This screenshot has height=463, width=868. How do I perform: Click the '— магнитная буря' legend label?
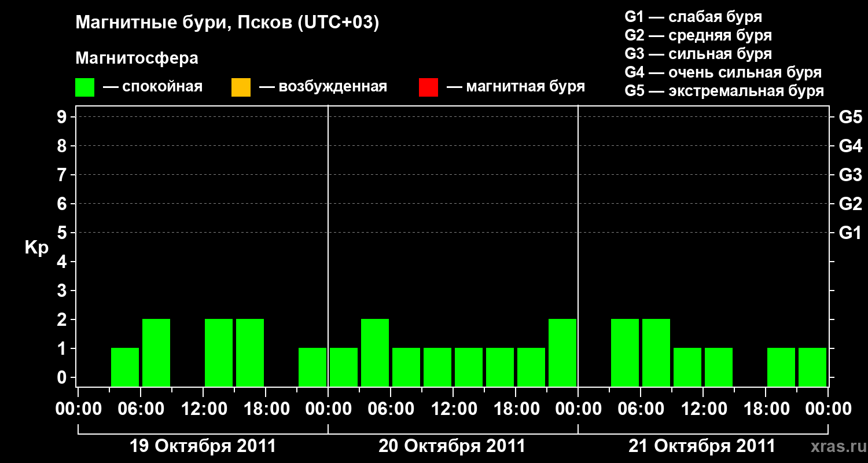pyautogui.click(x=516, y=87)
